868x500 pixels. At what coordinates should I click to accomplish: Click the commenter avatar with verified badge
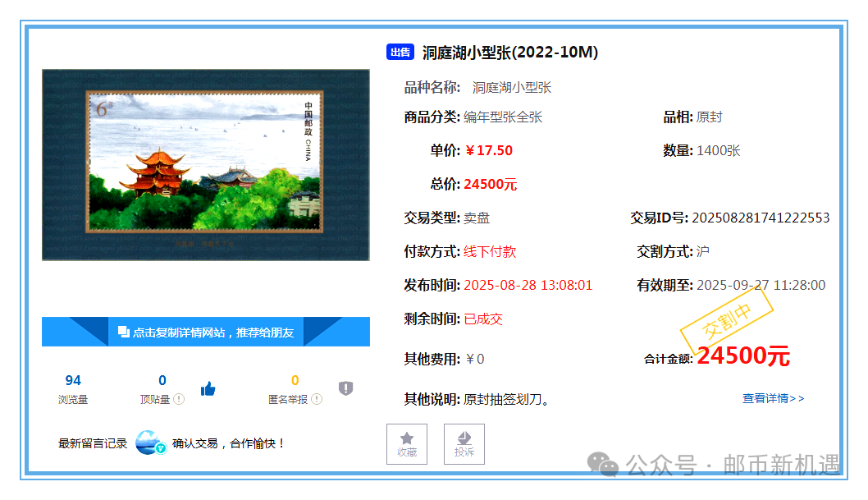tap(151, 443)
